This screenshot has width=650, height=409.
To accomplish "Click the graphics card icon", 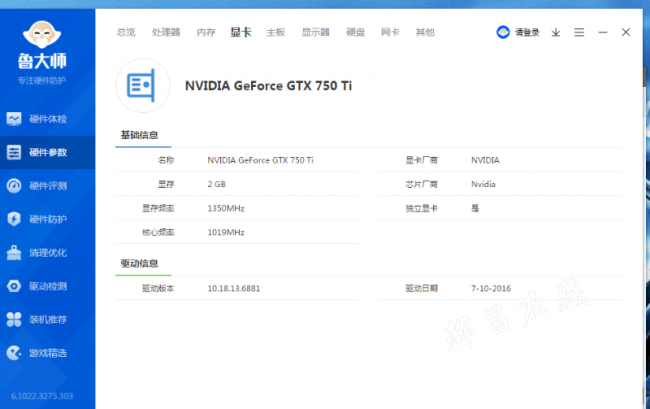I will [x=142, y=85].
